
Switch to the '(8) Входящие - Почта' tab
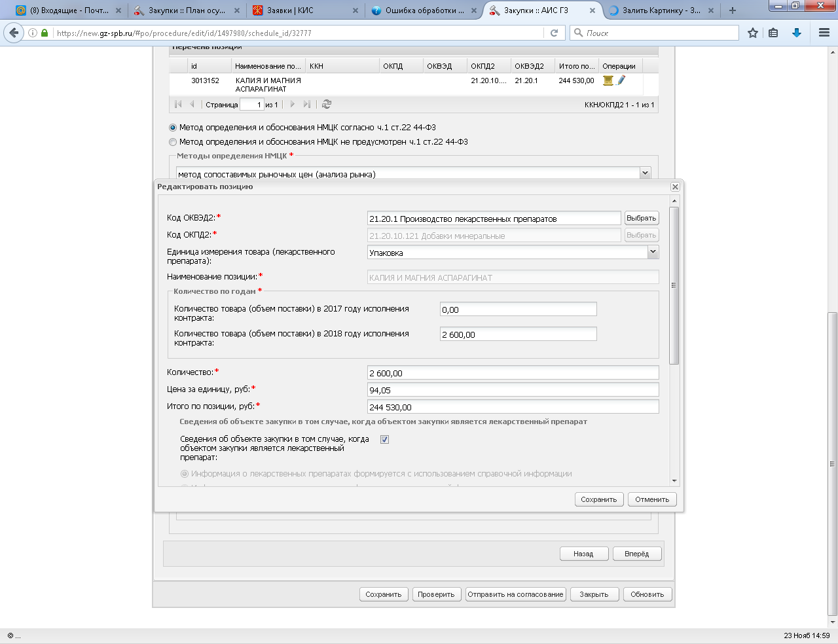pyautogui.click(x=69, y=10)
